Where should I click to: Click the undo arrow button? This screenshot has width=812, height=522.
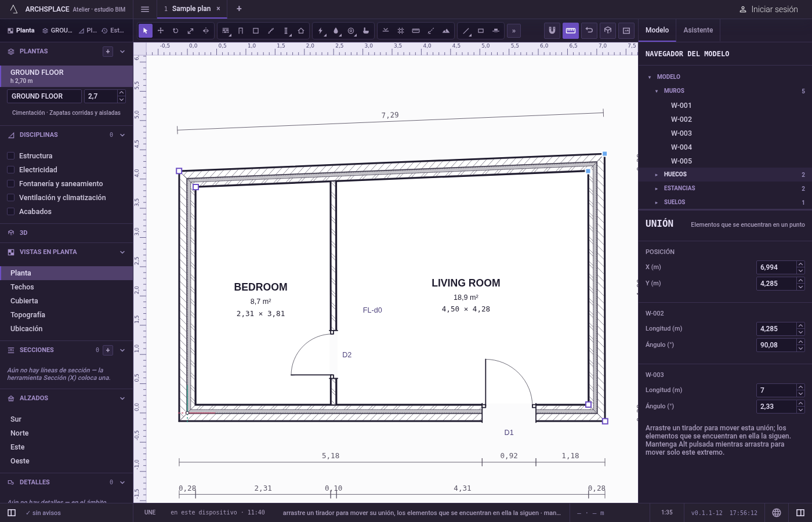pos(589,30)
